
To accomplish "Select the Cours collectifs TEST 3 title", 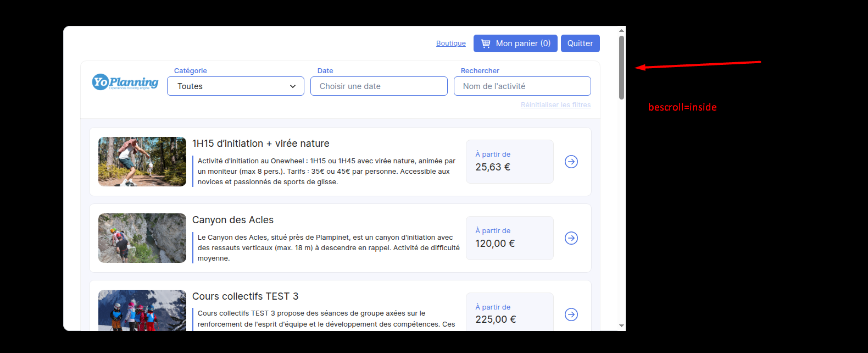I will (x=246, y=296).
